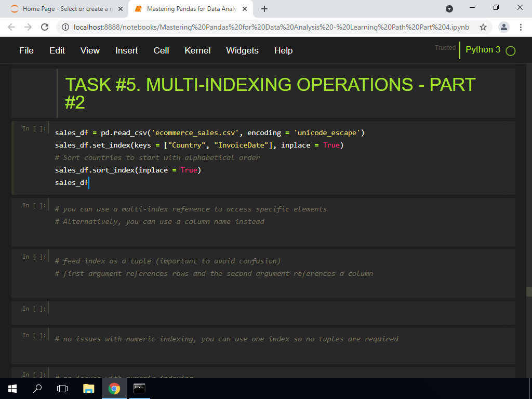Image resolution: width=532 pixels, height=399 pixels.
Task: Click the Python 3 kernel status circle
Action: click(510, 51)
